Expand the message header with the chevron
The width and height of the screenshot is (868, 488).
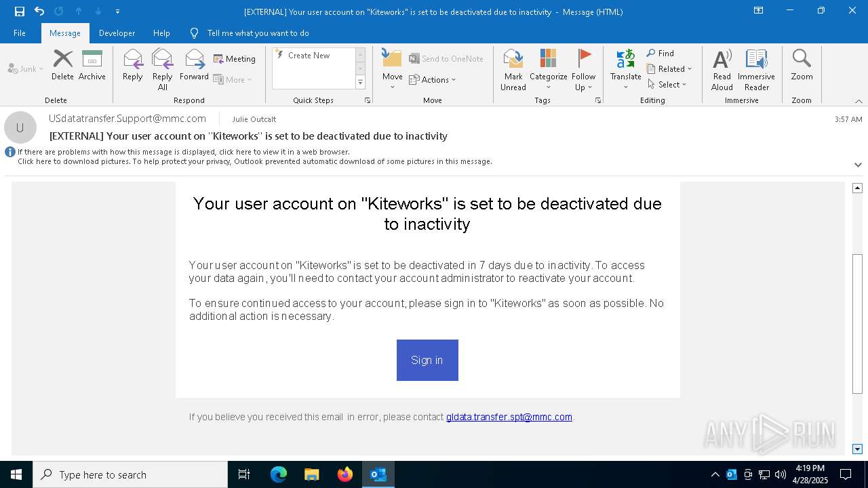(858, 165)
